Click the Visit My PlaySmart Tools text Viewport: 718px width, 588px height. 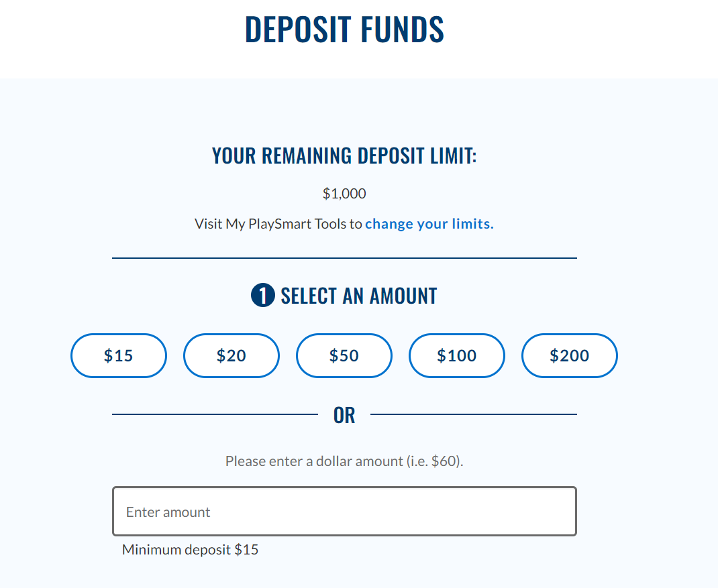[278, 224]
